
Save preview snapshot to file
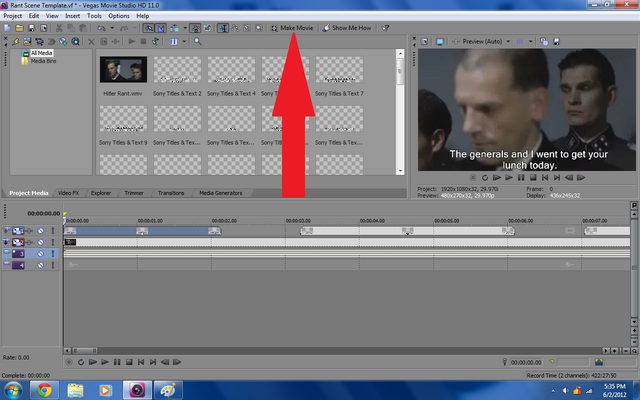point(556,42)
